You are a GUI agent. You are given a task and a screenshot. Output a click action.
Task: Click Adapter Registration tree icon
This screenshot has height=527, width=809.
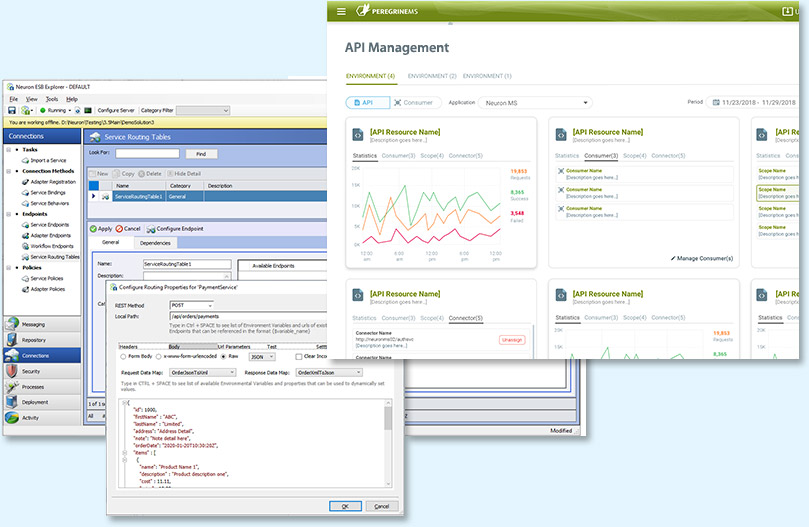25,182
